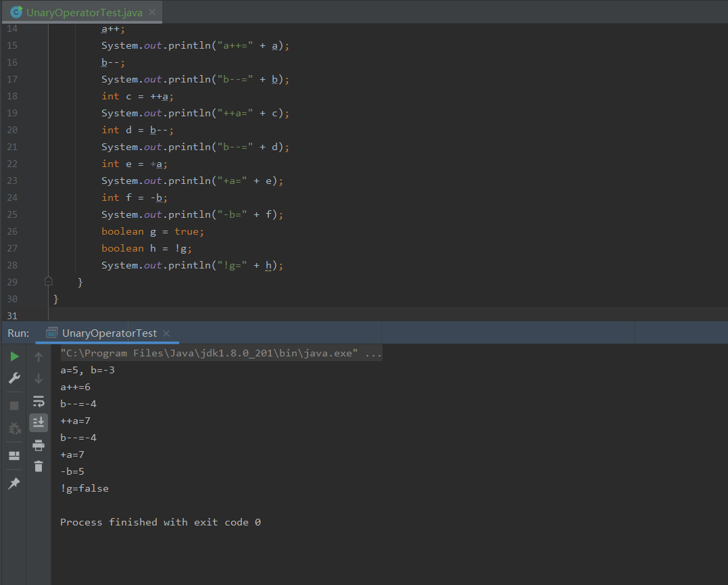Viewport: 728px width, 585px height.
Task: Click line number 18 in gutter
Action: [12, 96]
